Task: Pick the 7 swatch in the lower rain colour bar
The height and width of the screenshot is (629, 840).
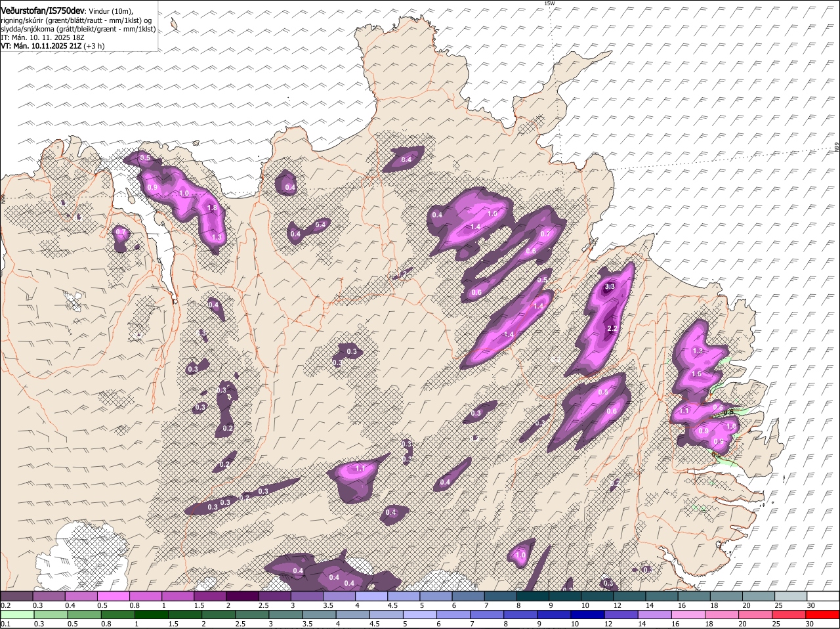Action: (487, 615)
